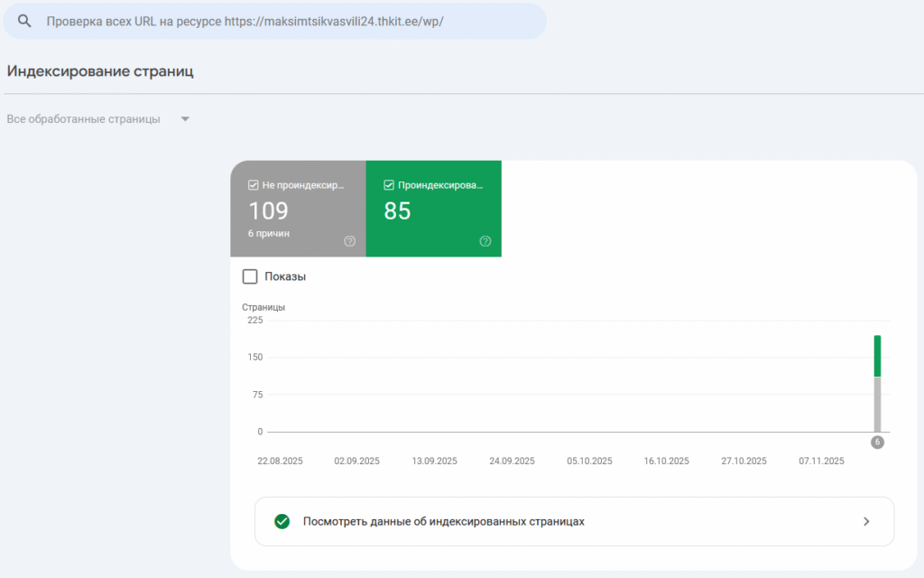Image resolution: width=924 pixels, height=578 pixels.
Task: Click the '6 причин' text
Action: pos(268,234)
